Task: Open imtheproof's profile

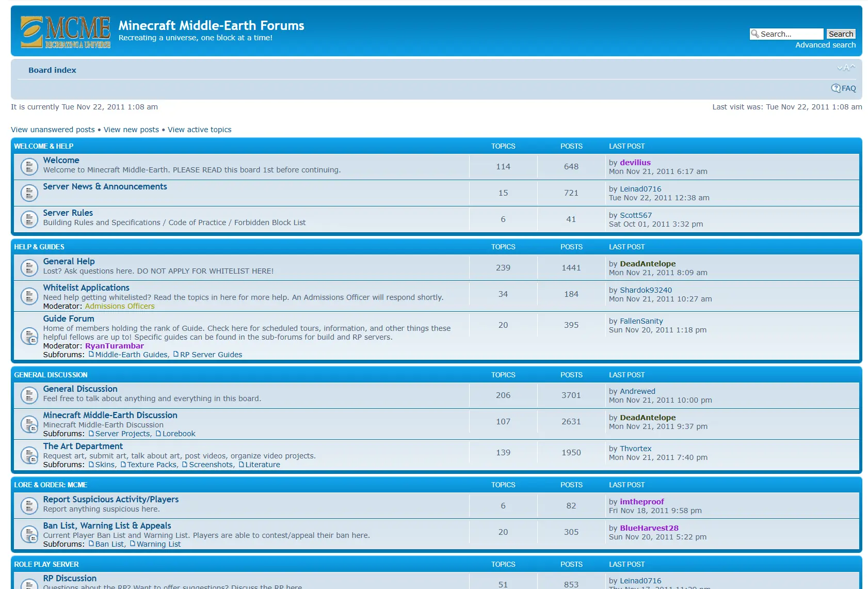Action: coord(642,502)
